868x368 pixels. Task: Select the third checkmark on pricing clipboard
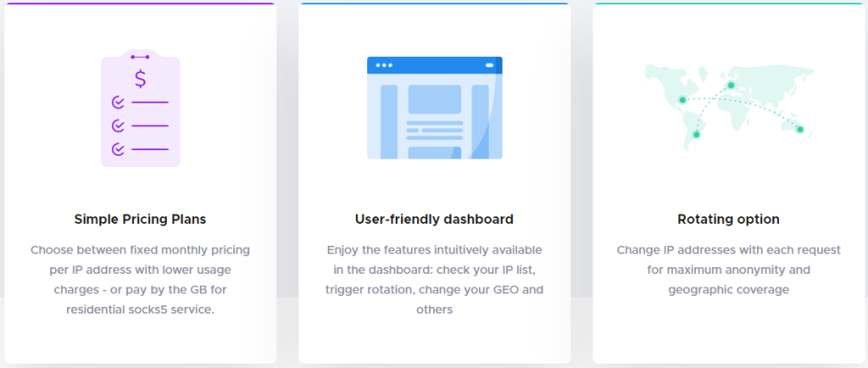coord(118,149)
